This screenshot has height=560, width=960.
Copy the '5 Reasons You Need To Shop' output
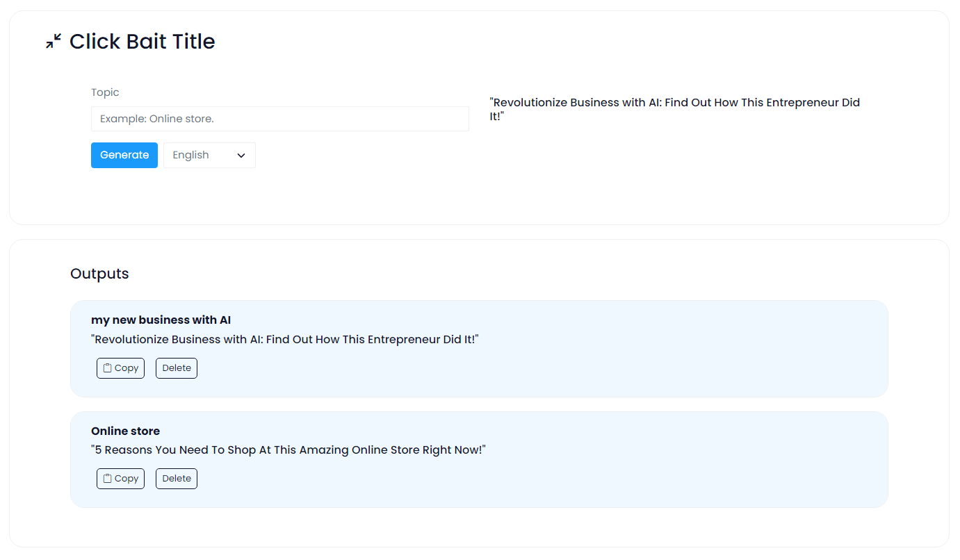(120, 479)
